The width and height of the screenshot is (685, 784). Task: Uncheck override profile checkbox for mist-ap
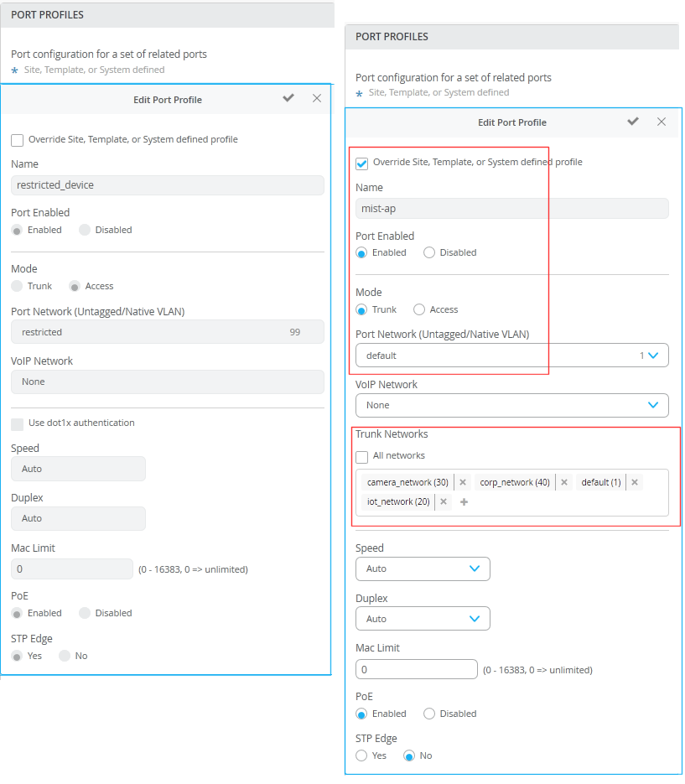pyautogui.click(x=362, y=163)
